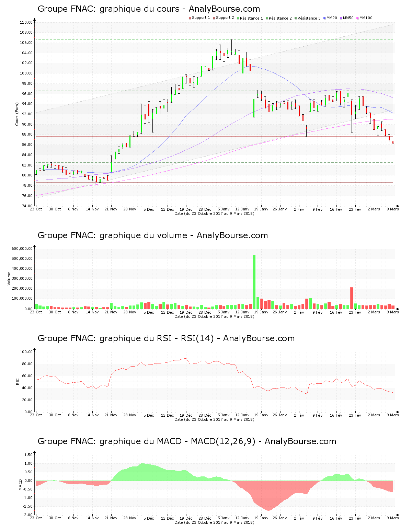The width and height of the screenshot is (412, 532).
Task: Click '9 Mars' on price chart date axis
Action: tap(393, 209)
